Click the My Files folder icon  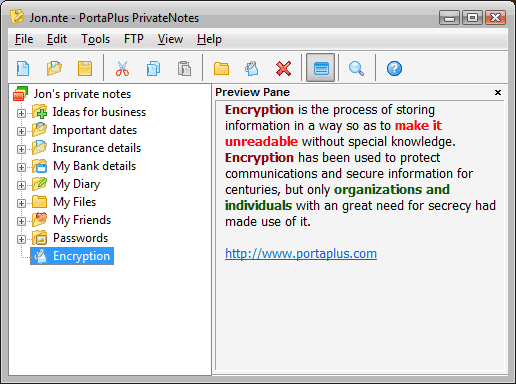click(40, 202)
